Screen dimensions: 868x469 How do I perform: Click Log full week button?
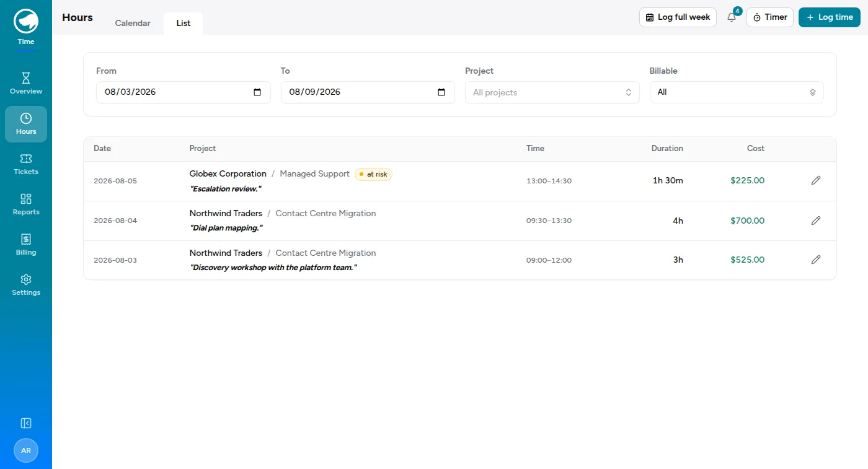click(678, 17)
